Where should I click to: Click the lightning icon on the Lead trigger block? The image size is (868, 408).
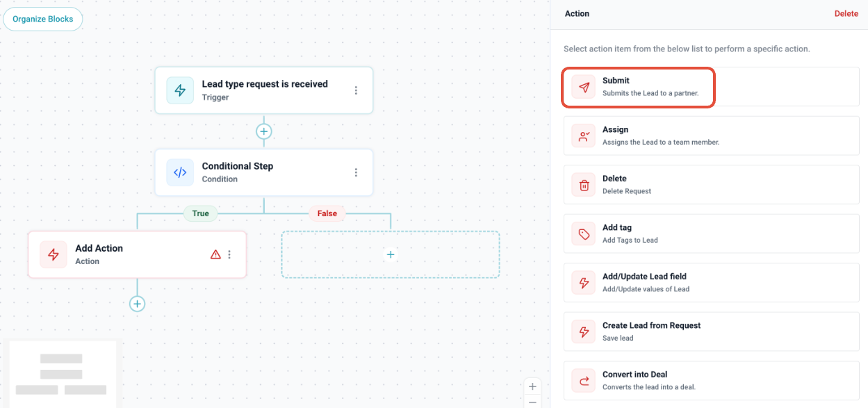pyautogui.click(x=180, y=90)
